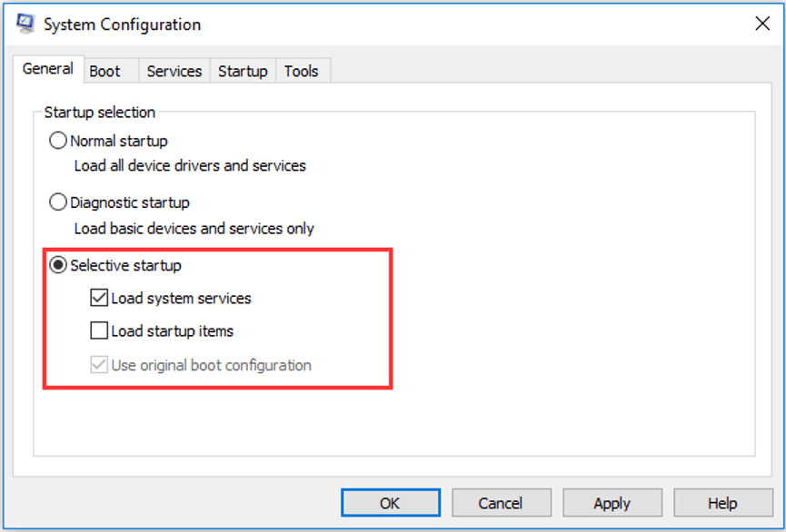Screen dimensions: 786x532
Task: Click the System Configuration window title text
Action: click(123, 24)
